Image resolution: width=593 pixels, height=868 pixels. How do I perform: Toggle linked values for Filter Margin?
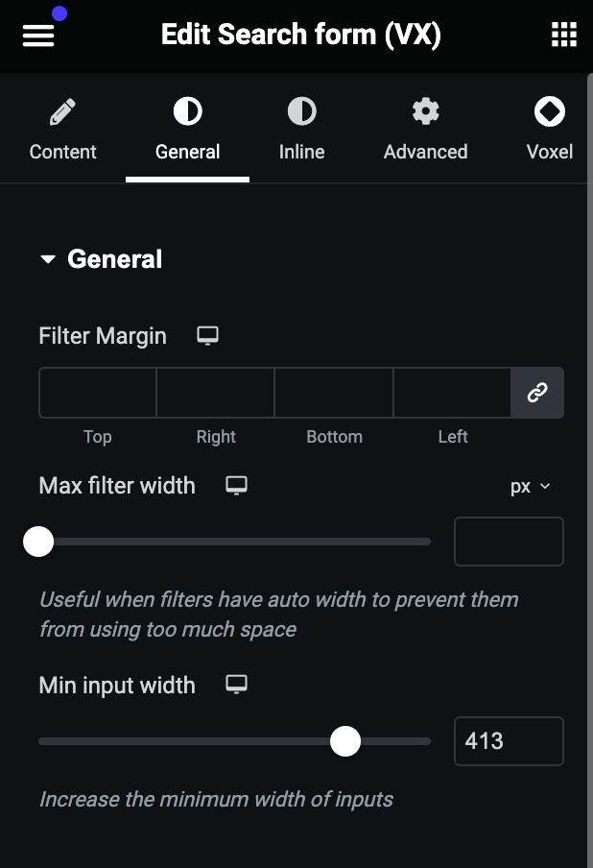click(x=537, y=393)
